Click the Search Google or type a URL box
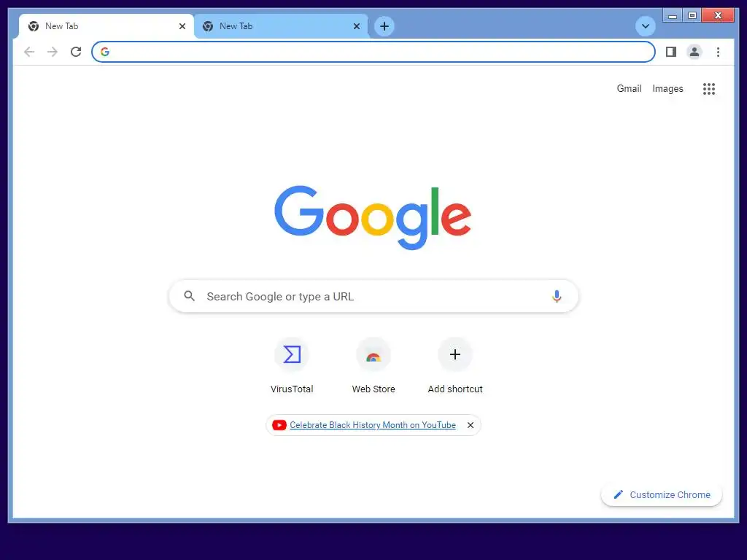This screenshot has width=747, height=560. [373, 296]
